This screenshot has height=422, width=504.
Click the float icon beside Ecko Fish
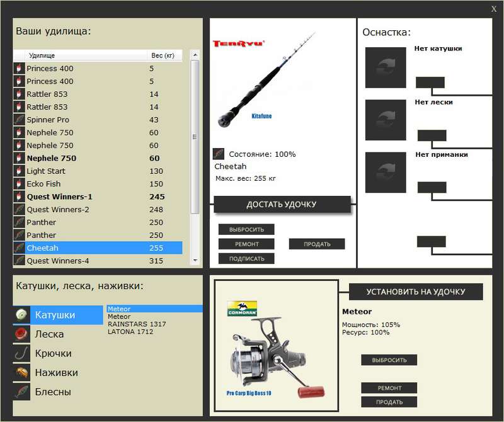click(x=19, y=183)
